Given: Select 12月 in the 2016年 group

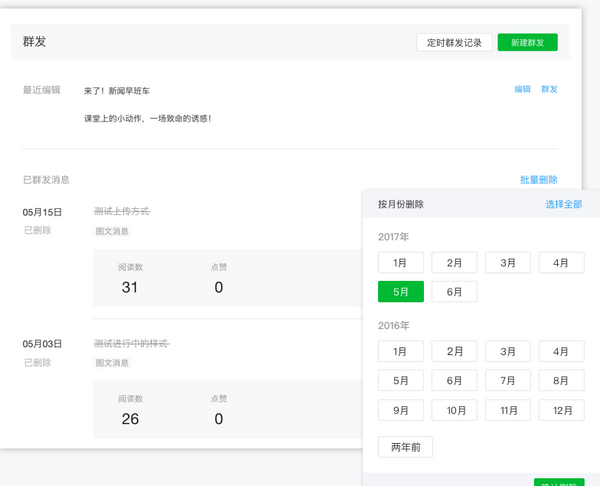Looking at the screenshot, I should pos(561,410).
